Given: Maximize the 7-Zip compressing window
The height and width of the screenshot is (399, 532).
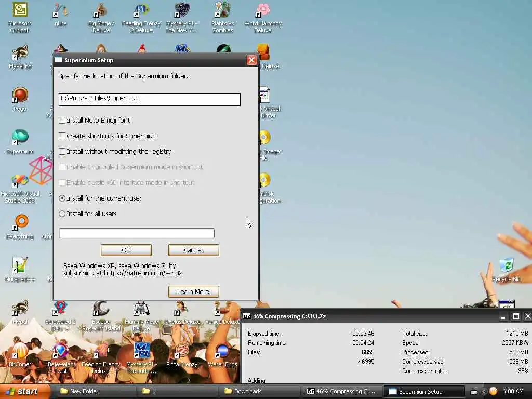Looking at the screenshot, I should click(x=516, y=316).
